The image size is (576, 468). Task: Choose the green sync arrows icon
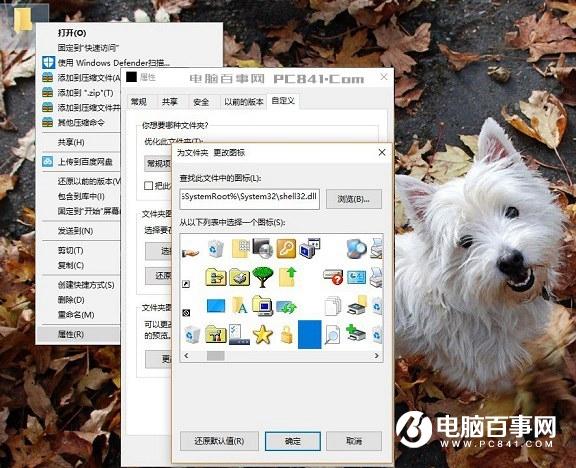pos(286,306)
